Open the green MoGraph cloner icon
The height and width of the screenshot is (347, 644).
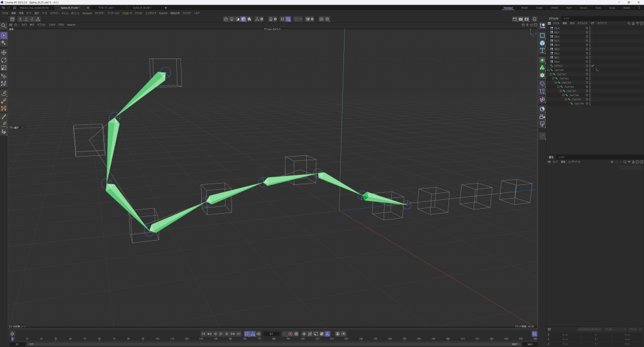[x=542, y=60]
